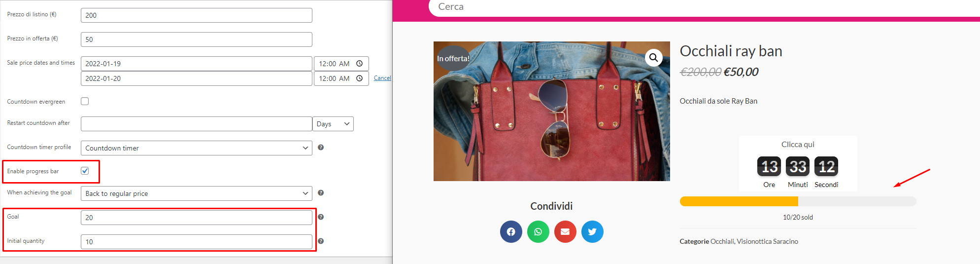Share product on Twitter
The width and height of the screenshot is (980, 264).
pos(592,231)
